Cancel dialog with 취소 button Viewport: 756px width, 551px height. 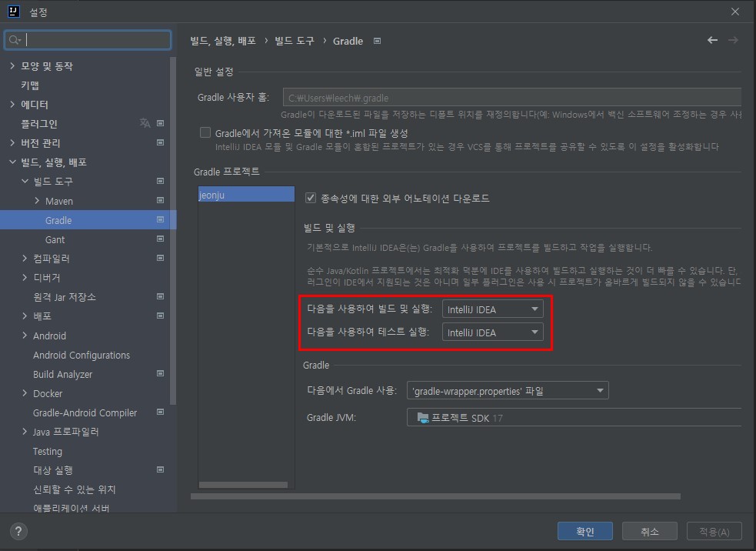click(649, 531)
